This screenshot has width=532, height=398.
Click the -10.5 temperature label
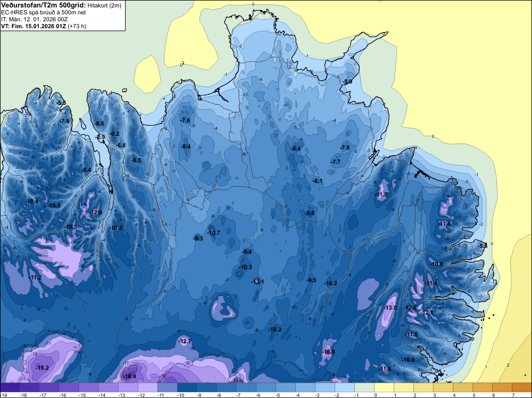click(x=54, y=205)
